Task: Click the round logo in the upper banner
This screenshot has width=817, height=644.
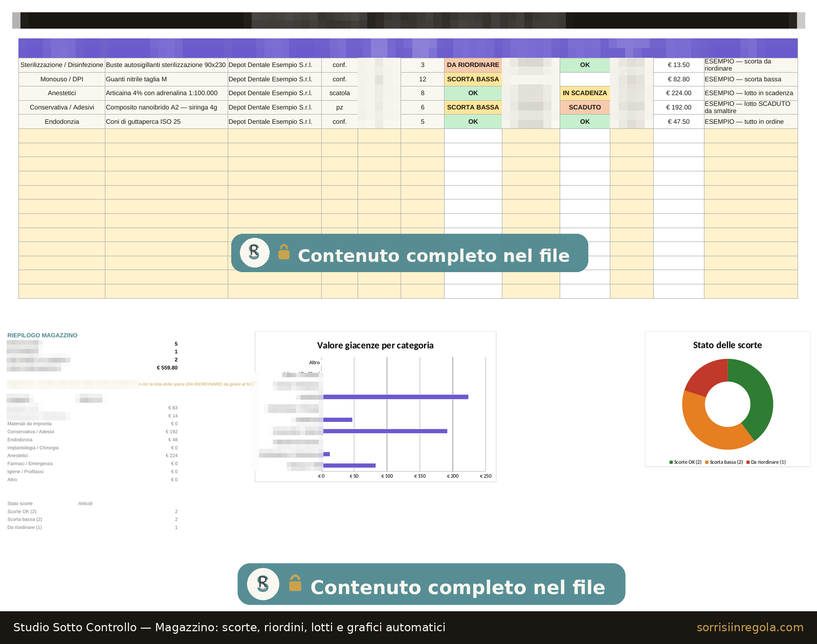Action: coord(255,252)
